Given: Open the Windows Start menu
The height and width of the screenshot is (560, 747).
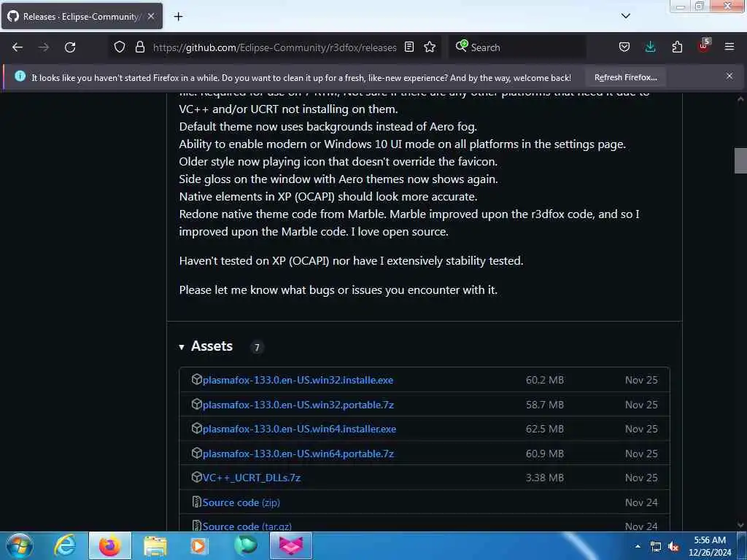Looking at the screenshot, I should 20,545.
